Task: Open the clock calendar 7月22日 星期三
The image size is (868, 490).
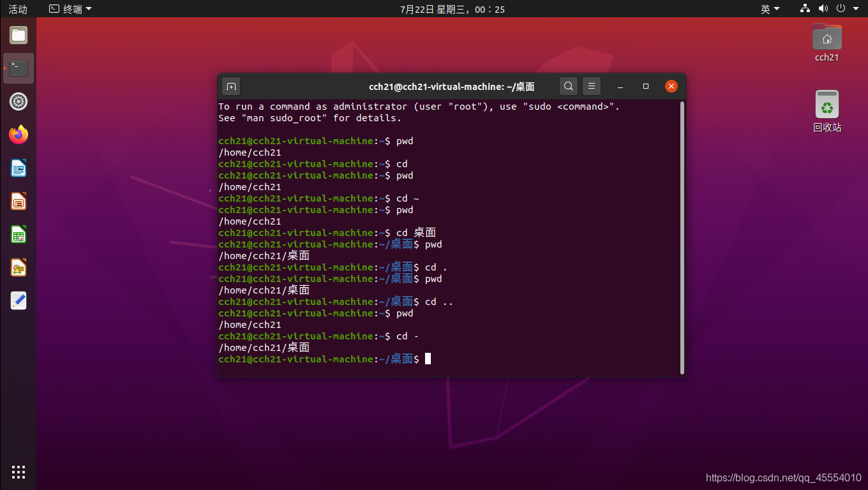Action: click(453, 9)
